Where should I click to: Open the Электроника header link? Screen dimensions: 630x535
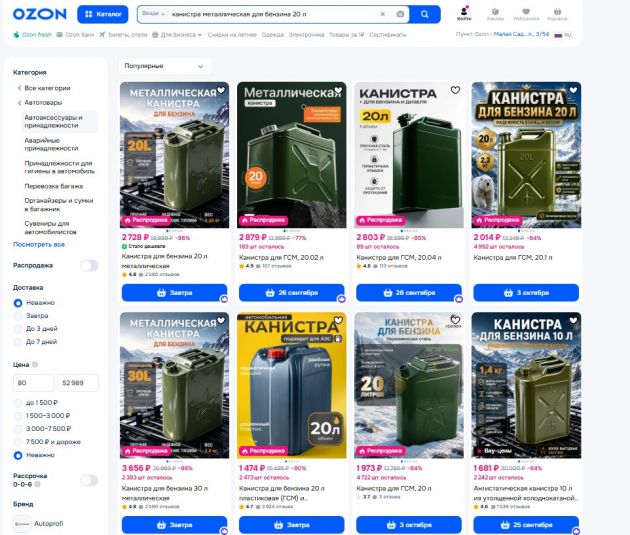coord(306,35)
